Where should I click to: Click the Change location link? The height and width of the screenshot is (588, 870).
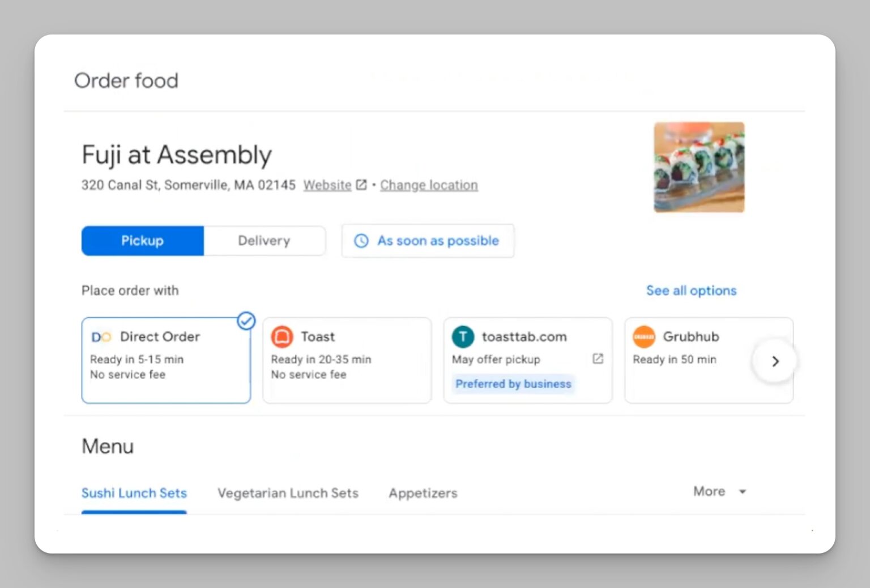coord(429,185)
